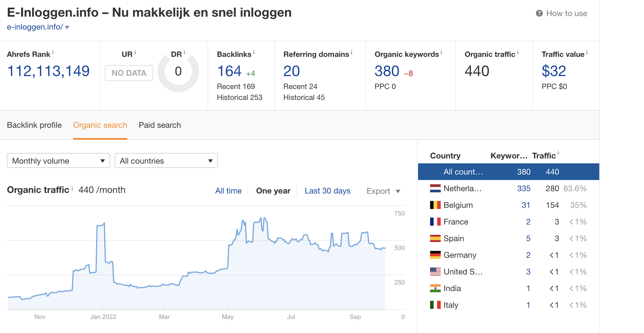644x333 pixels.
Task: Click the Traffic value $32 link
Action: (x=554, y=71)
